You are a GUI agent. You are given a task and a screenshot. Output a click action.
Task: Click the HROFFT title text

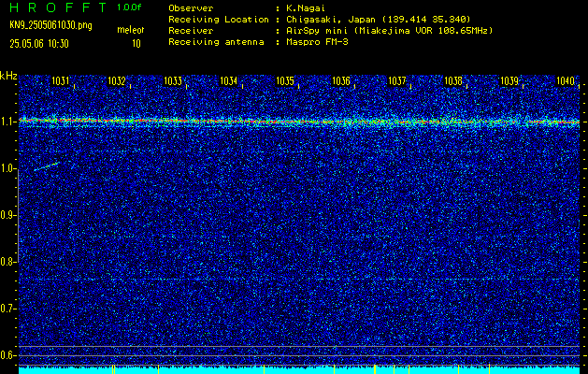coord(58,7)
